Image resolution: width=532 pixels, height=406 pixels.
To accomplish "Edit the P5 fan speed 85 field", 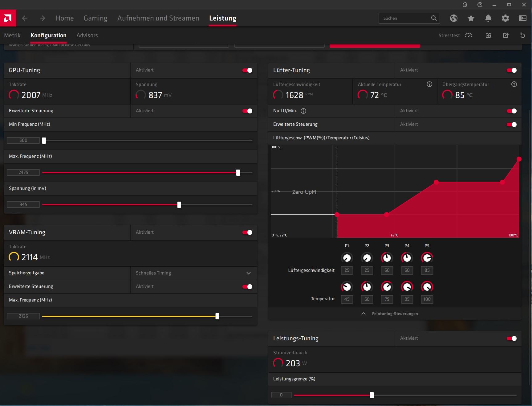I will 427,270.
